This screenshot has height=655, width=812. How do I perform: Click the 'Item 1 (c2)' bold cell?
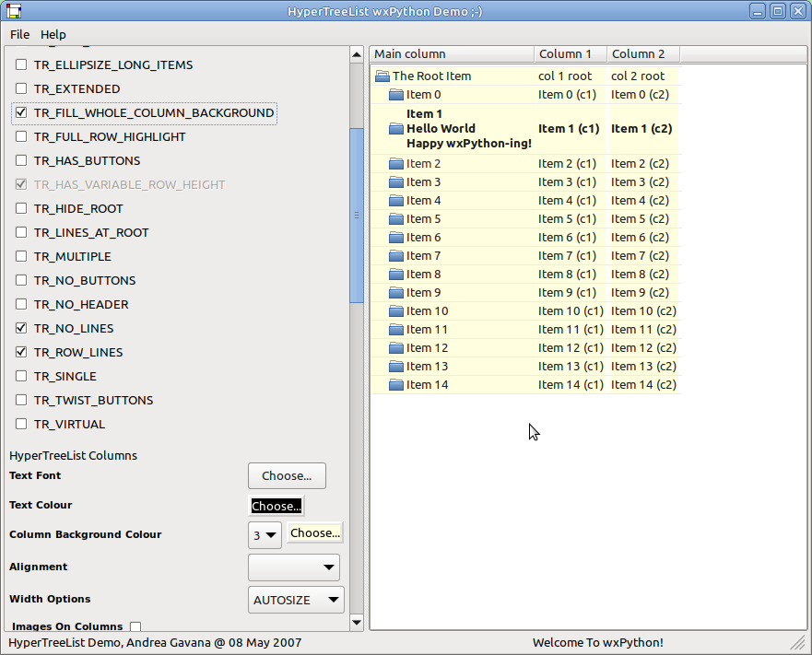[641, 128]
